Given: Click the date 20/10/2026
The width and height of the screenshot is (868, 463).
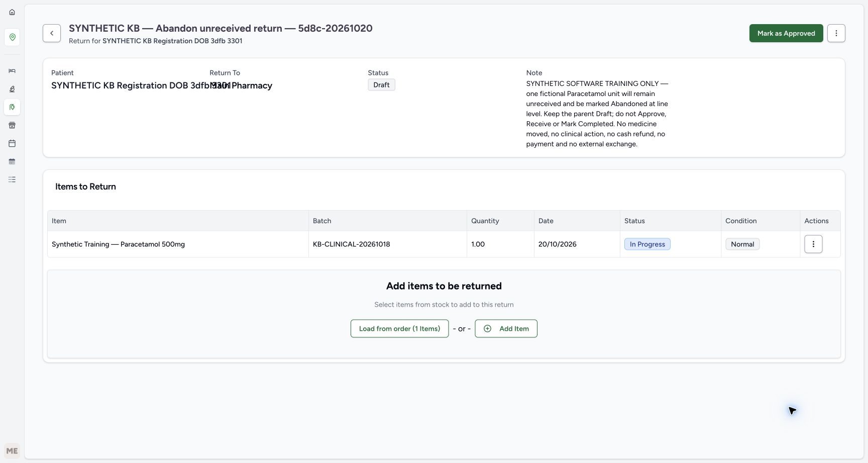Looking at the screenshot, I should [558, 244].
